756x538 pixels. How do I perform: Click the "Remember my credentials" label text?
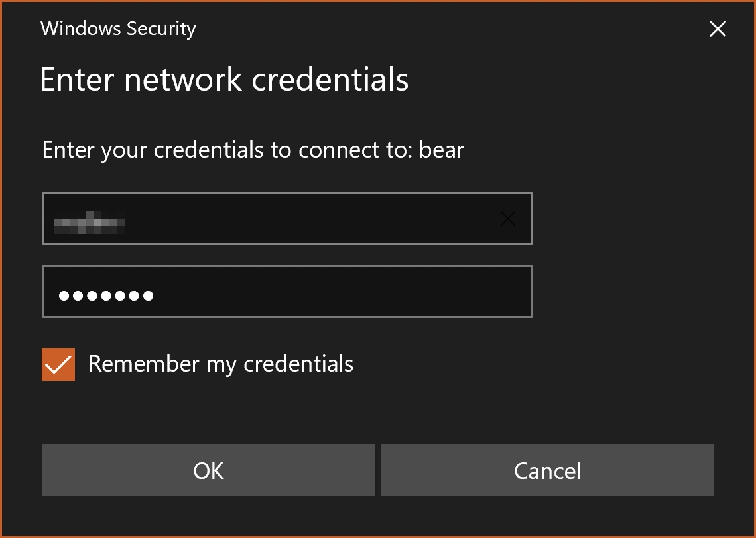[221, 364]
